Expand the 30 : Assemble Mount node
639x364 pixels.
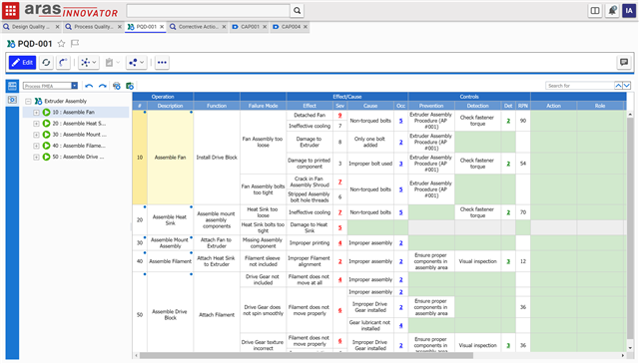click(36, 135)
